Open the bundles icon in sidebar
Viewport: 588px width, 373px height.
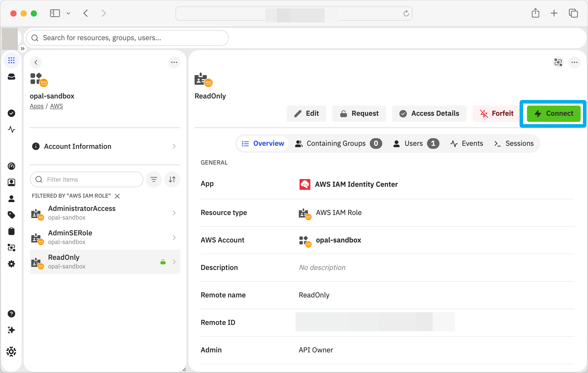click(11, 248)
